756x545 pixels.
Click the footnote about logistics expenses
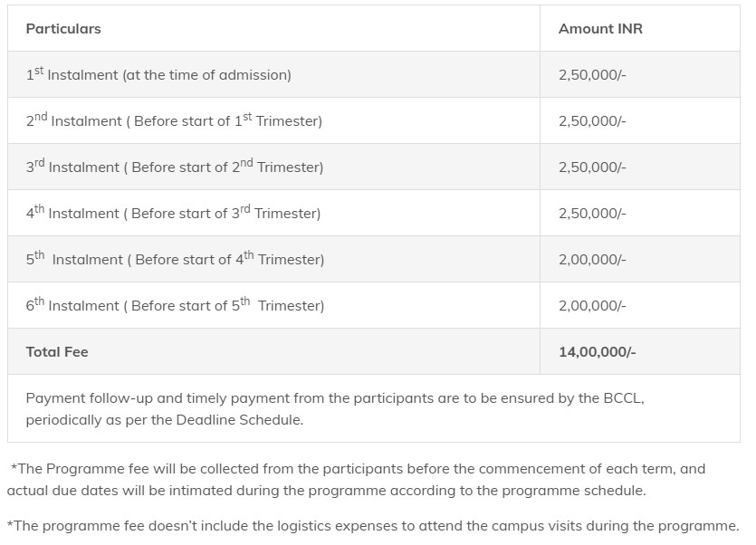pyautogui.click(x=372, y=525)
